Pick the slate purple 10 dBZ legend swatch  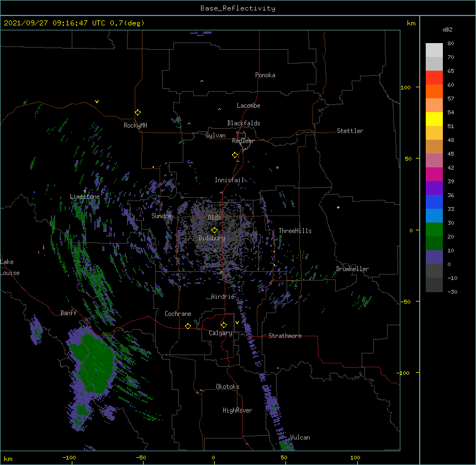434,257
